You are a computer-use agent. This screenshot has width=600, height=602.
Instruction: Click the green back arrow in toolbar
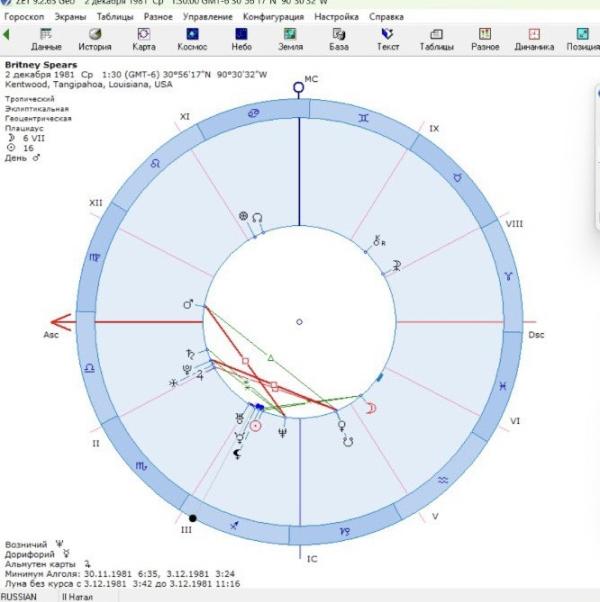6,35
